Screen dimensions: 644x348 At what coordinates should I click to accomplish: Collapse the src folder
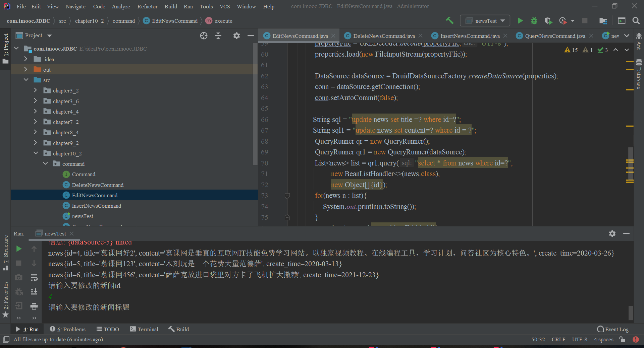[25, 80]
